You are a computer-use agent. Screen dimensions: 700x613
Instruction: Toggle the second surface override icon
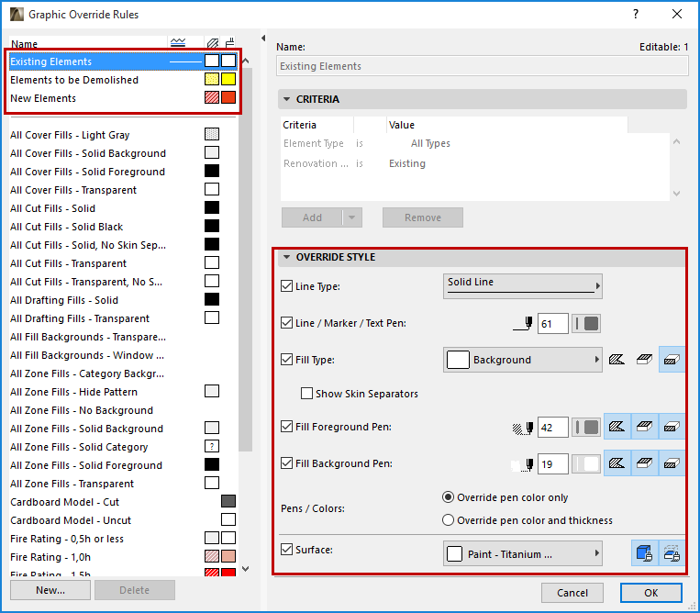[672, 553]
